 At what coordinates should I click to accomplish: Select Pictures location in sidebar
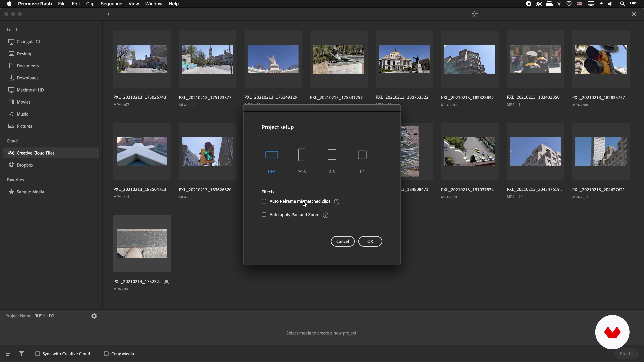pos(51,126)
